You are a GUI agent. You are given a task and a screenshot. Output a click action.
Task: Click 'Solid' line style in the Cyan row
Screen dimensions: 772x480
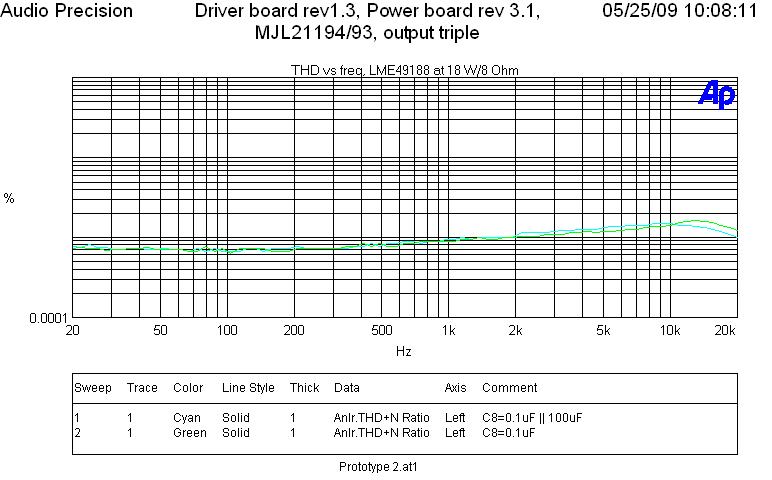pyautogui.click(x=236, y=418)
